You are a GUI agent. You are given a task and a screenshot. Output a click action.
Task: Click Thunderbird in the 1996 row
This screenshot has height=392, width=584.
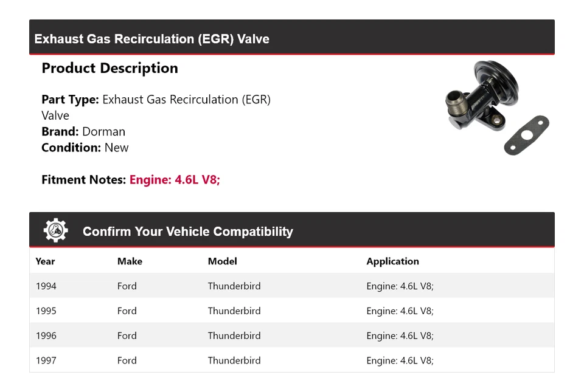coord(234,336)
